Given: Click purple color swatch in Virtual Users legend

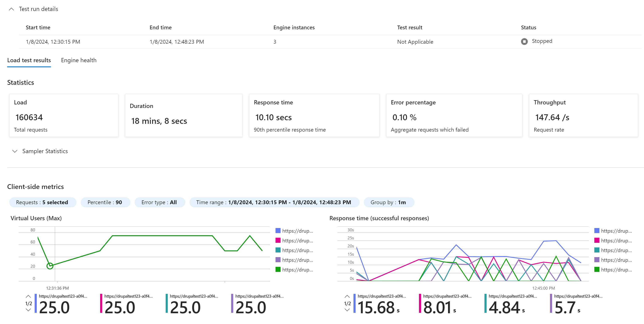Looking at the screenshot, I should tap(278, 260).
